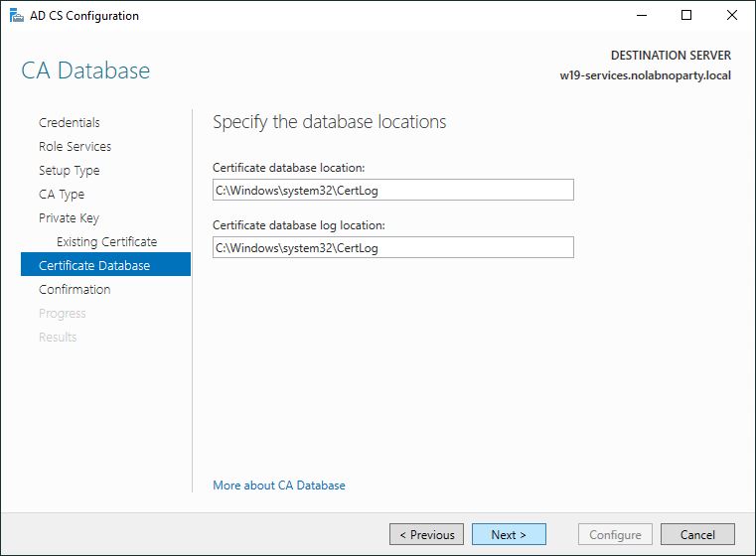
Task: Click the Certificate database log location field
Action: coord(393,247)
